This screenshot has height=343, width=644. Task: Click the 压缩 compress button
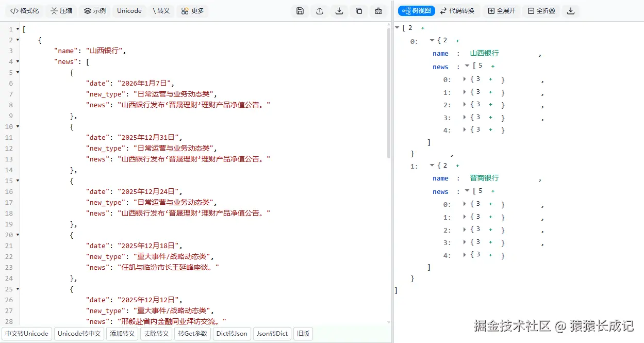(61, 11)
